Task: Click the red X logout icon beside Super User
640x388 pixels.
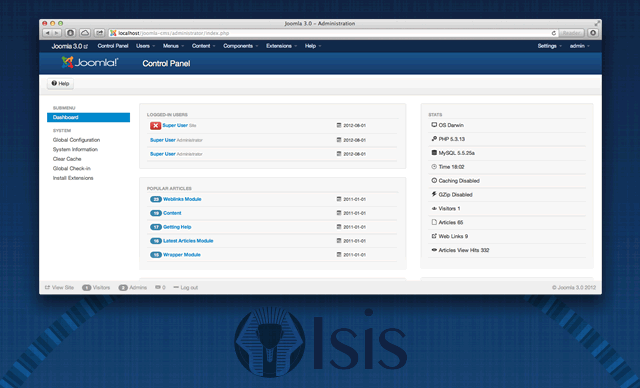Action: (155, 126)
